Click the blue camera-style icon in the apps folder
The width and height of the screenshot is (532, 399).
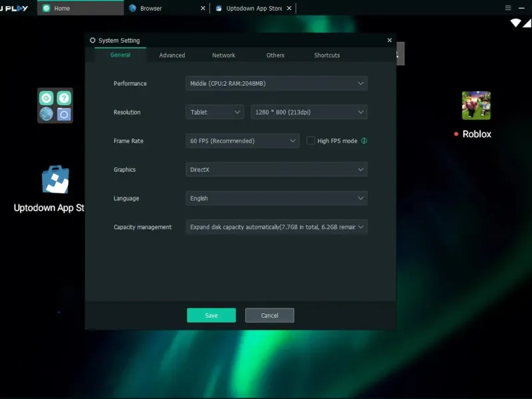pos(64,114)
